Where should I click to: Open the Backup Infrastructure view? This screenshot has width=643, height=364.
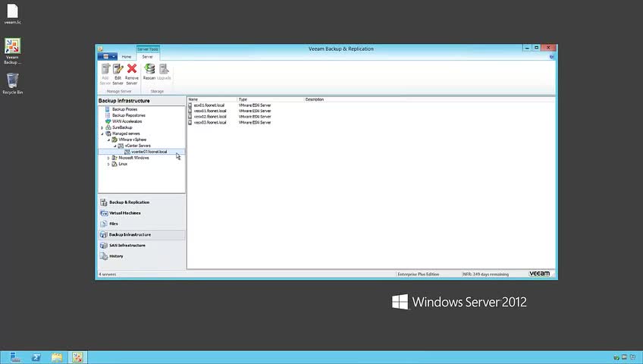[x=142, y=235]
